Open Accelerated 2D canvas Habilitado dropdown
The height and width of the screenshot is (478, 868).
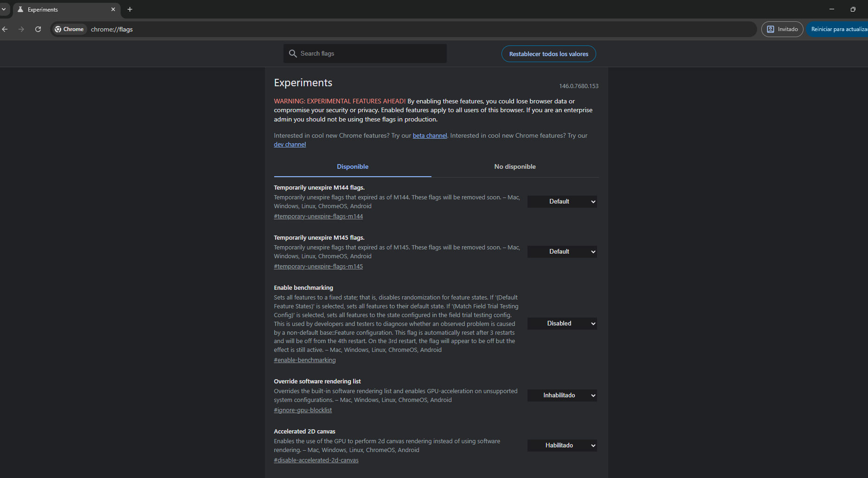coord(562,446)
